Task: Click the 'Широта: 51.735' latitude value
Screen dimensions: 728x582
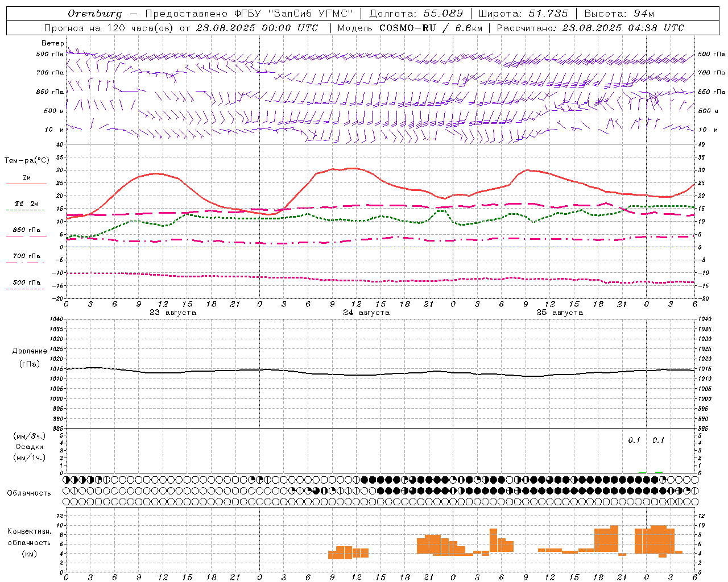Action: coord(523,14)
